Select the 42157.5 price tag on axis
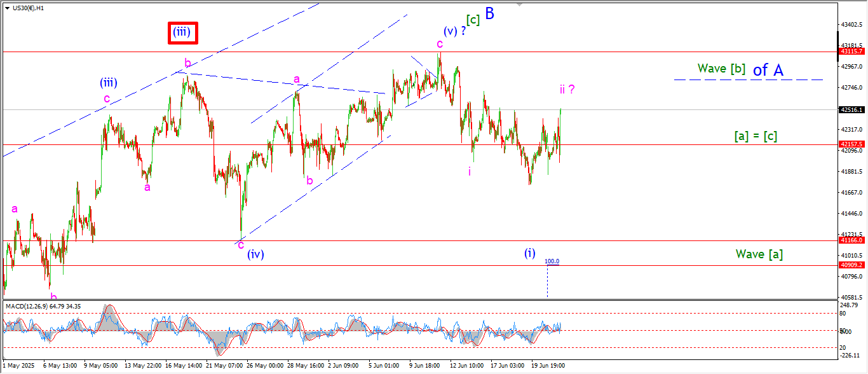868x374 pixels. [851, 144]
